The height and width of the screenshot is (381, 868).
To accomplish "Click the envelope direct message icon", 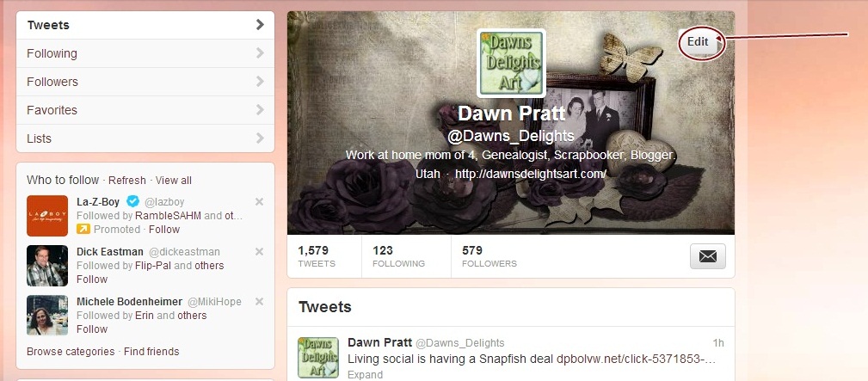I will click(707, 256).
